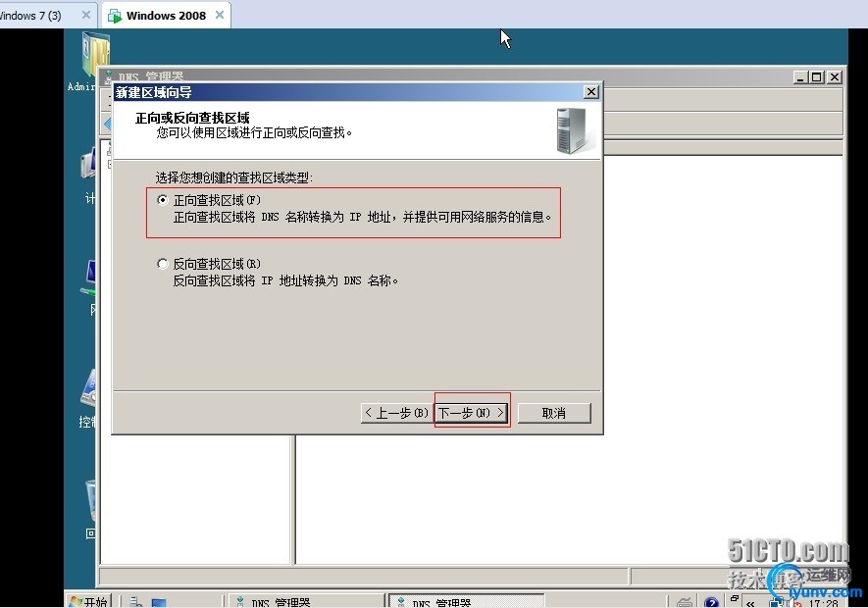Click the server tower icon in wizard header
The image size is (868, 608).
[x=572, y=130]
